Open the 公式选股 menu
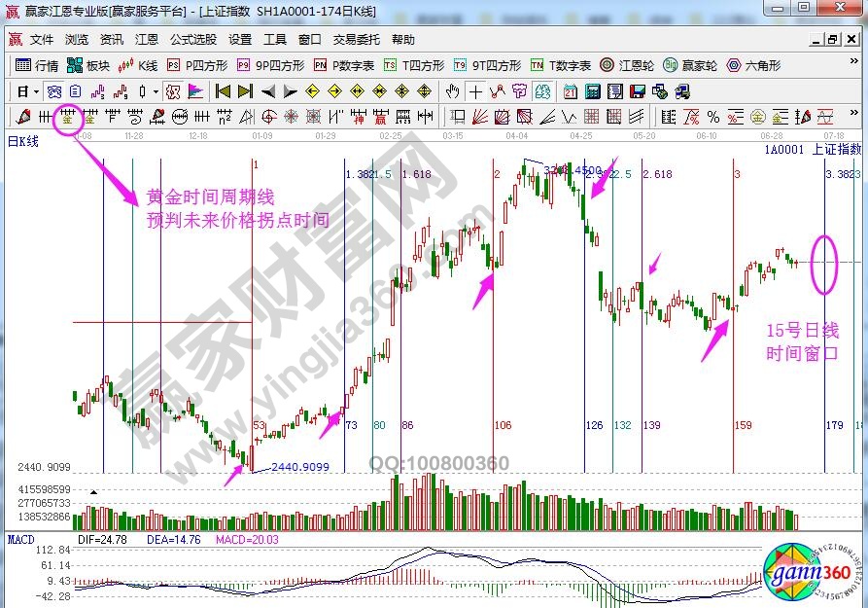868x608 pixels. click(193, 40)
